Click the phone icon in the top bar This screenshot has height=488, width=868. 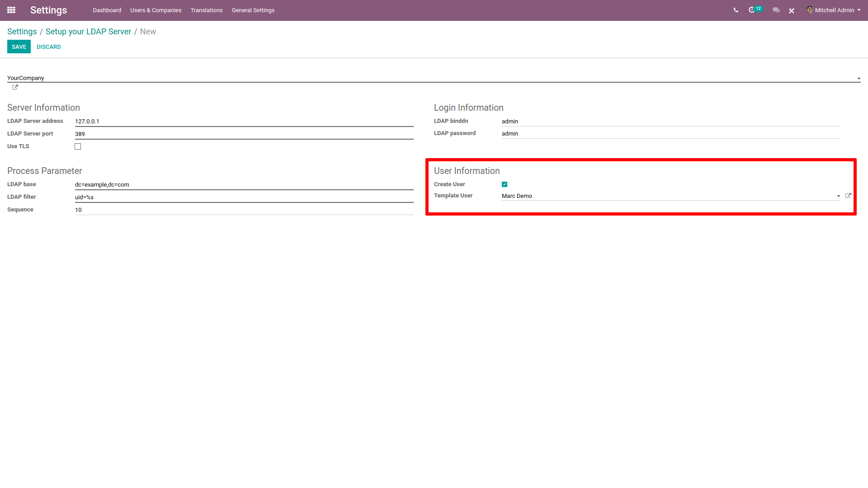click(736, 10)
